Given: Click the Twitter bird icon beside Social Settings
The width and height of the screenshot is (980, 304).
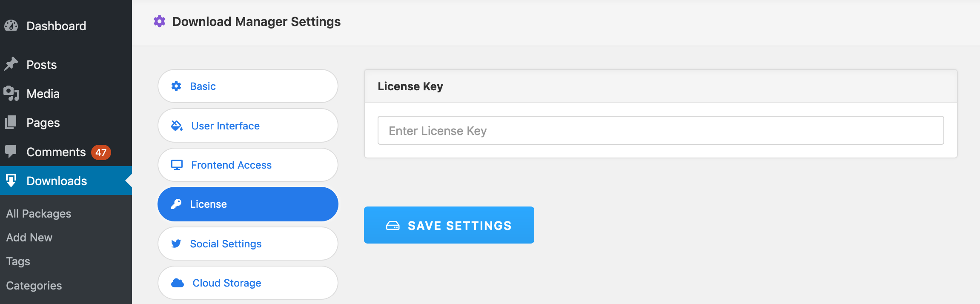Looking at the screenshot, I should [177, 244].
